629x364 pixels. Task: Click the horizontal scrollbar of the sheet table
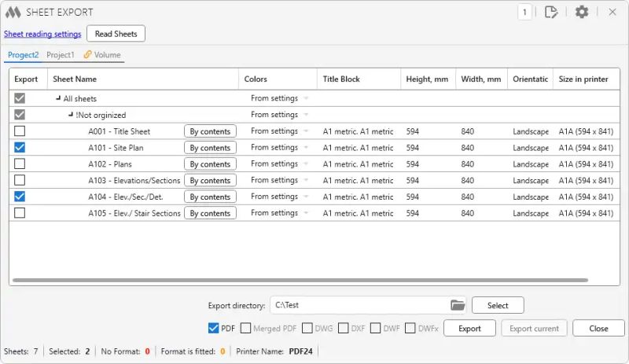300,280
